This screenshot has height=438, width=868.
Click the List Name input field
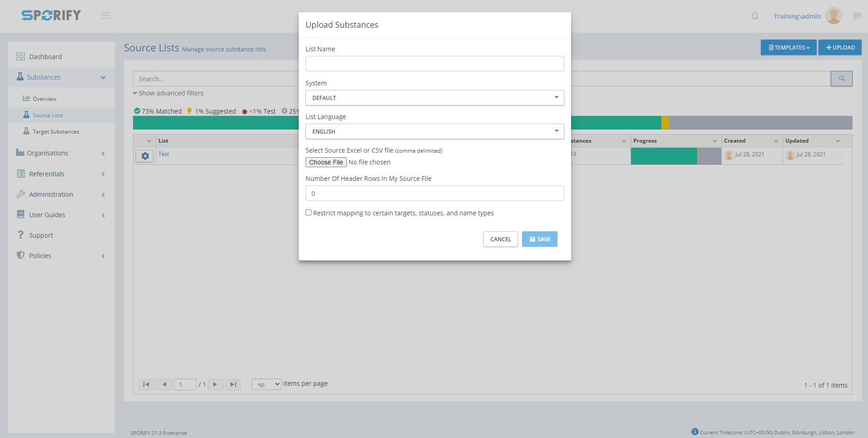(x=434, y=64)
